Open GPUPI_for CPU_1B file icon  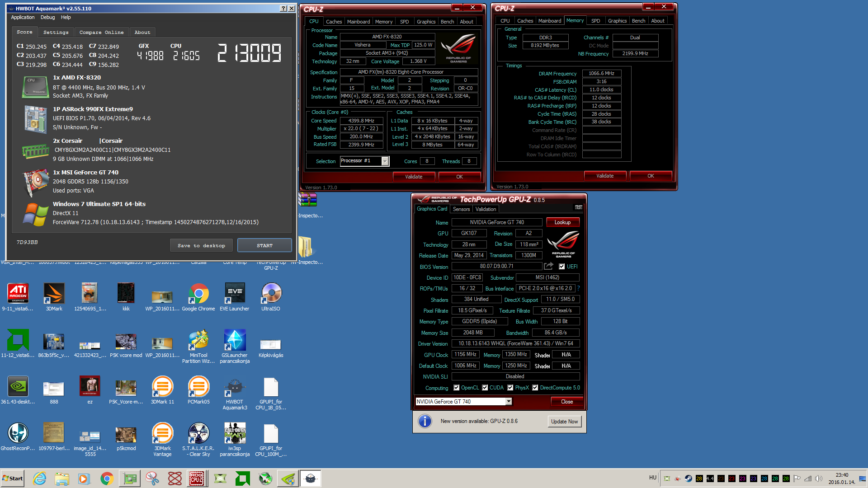coord(271,393)
